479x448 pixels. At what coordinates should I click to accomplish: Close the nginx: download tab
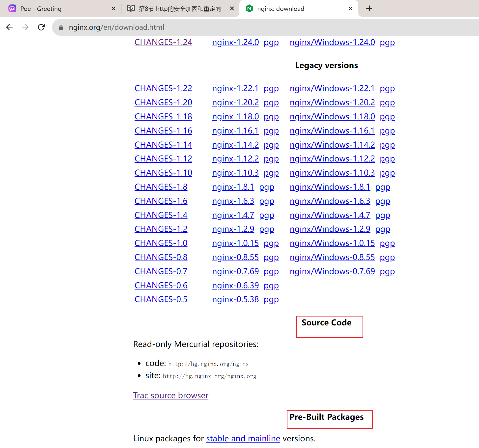pyautogui.click(x=350, y=8)
